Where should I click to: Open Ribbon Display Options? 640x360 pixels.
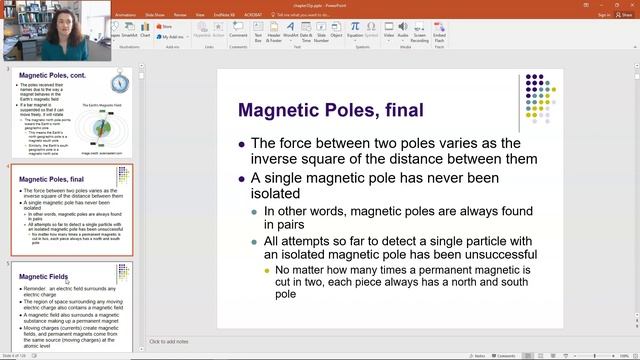pyautogui.click(x=586, y=5)
